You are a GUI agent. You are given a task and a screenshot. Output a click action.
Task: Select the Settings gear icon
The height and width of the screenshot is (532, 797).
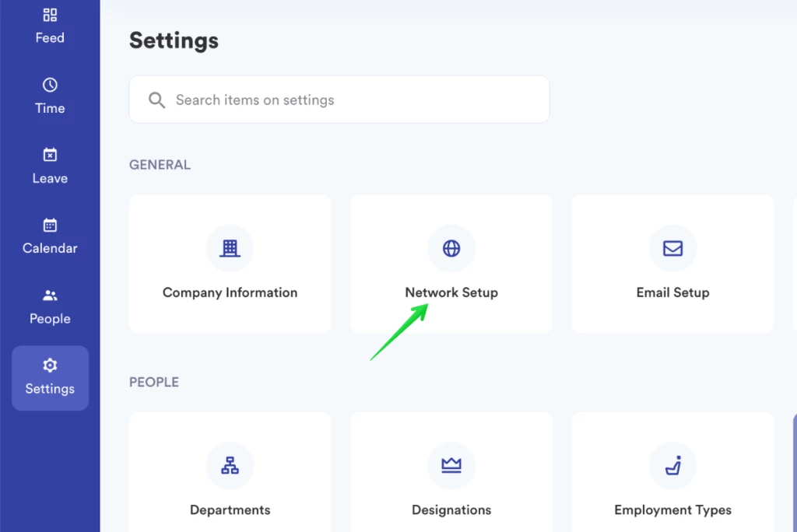[50, 365]
